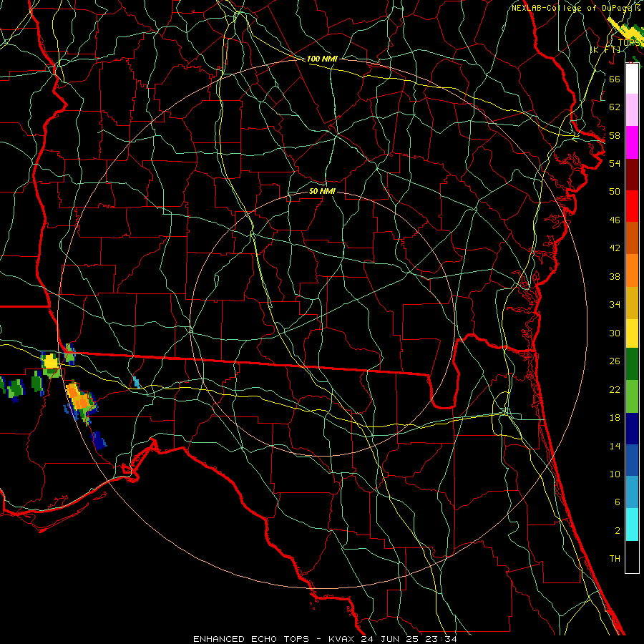The image size is (644, 644).
Task: Click legend value '46'
Action: [615, 220]
